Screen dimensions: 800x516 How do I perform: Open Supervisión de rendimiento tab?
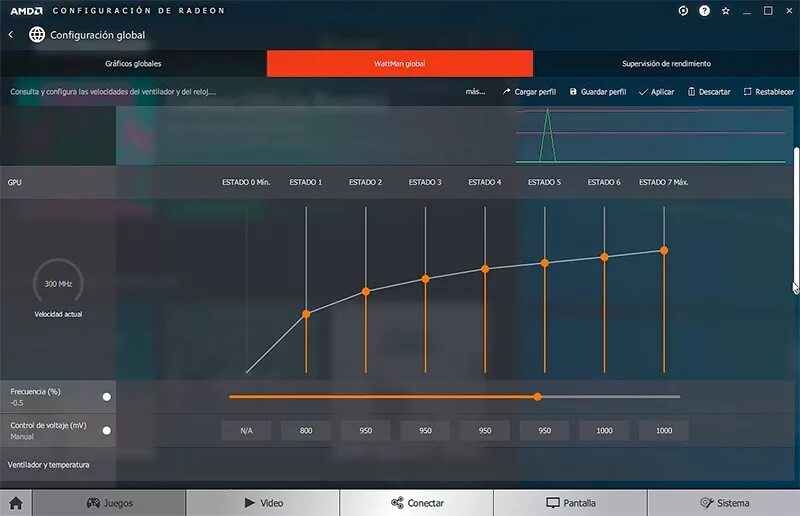pos(666,64)
